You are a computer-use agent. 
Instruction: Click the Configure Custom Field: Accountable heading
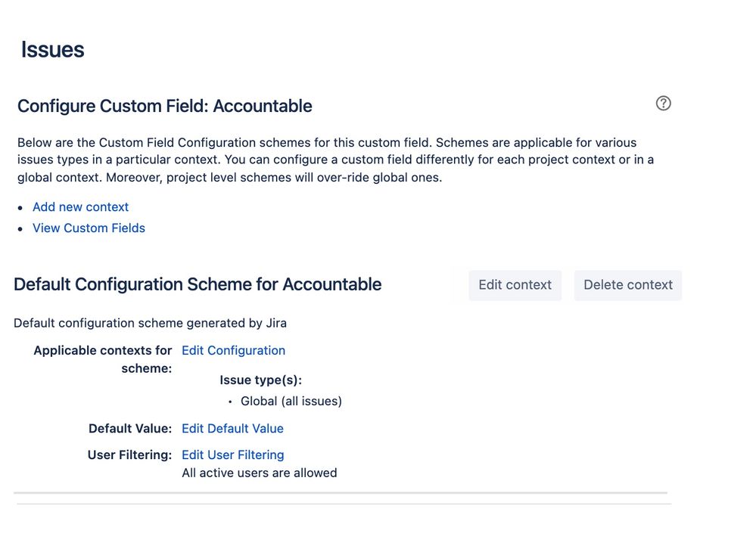(164, 107)
